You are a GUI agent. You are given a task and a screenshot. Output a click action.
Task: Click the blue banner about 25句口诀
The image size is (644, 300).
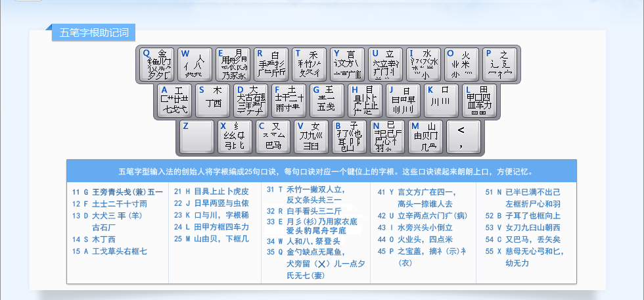(321, 171)
